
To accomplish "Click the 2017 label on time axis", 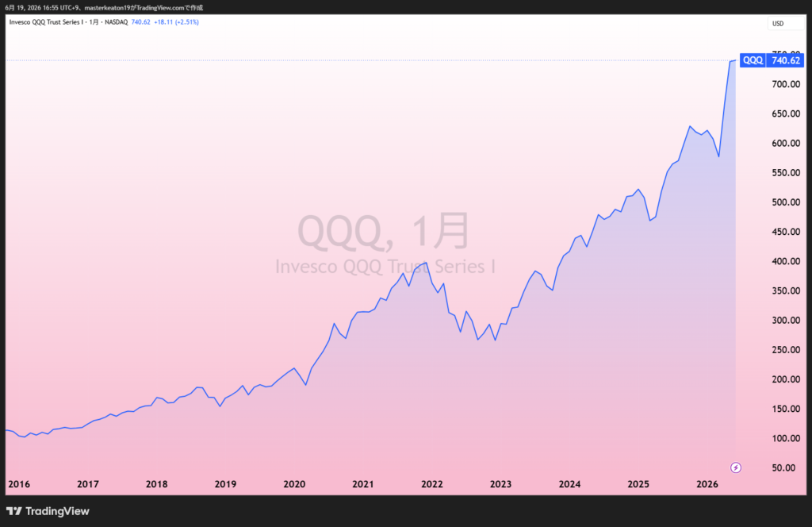I will 87,484.
